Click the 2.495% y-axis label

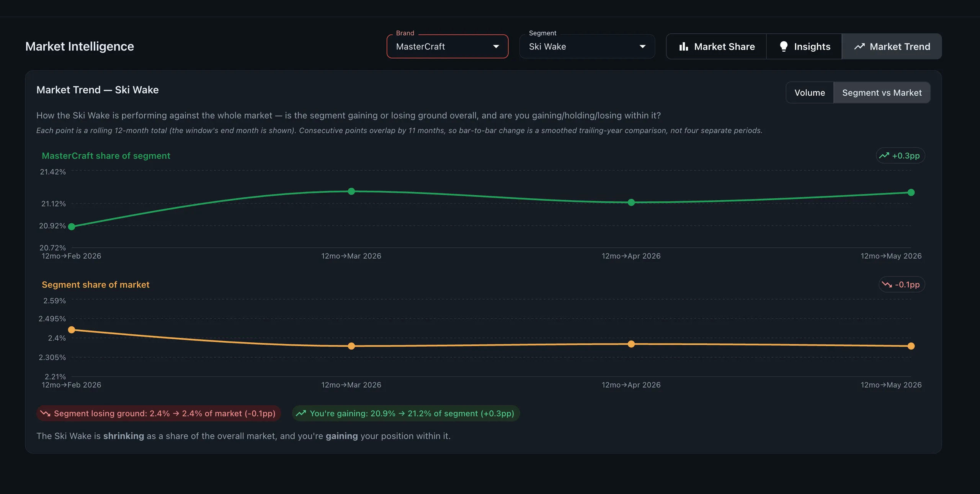pos(52,319)
